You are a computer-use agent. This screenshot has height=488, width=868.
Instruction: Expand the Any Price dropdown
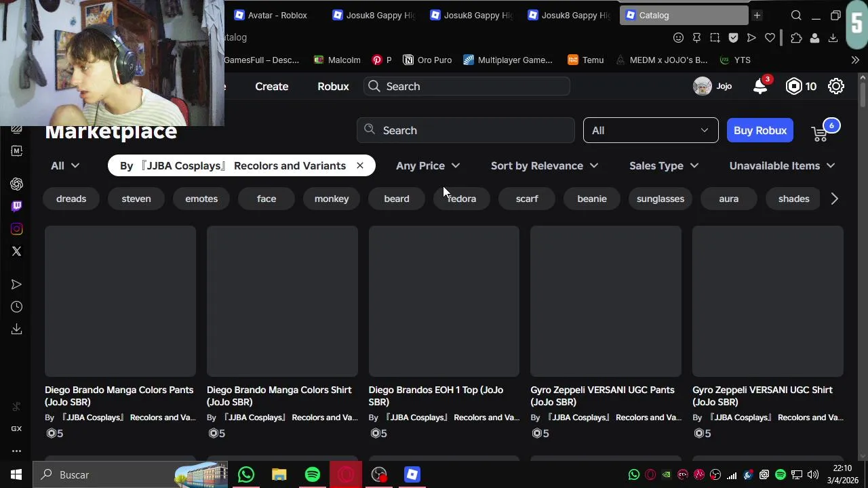[428, 165]
